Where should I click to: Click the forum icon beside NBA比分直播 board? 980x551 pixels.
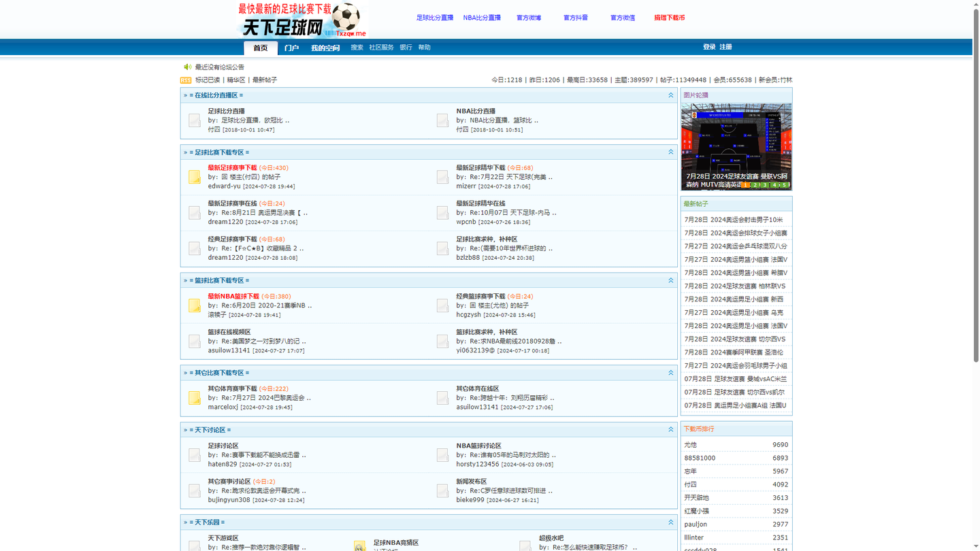tap(443, 120)
